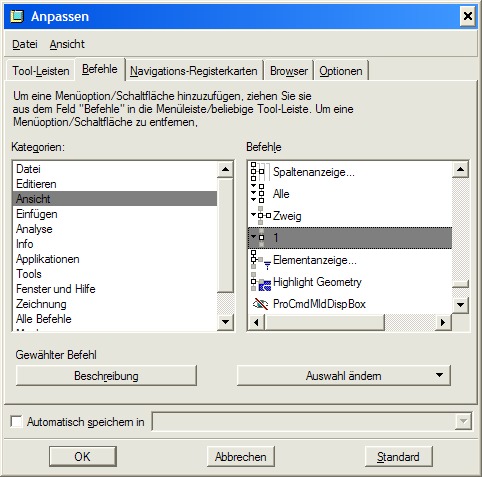Click the Highlight Geometry icon
The width and height of the screenshot is (482, 477).
(x=260, y=282)
